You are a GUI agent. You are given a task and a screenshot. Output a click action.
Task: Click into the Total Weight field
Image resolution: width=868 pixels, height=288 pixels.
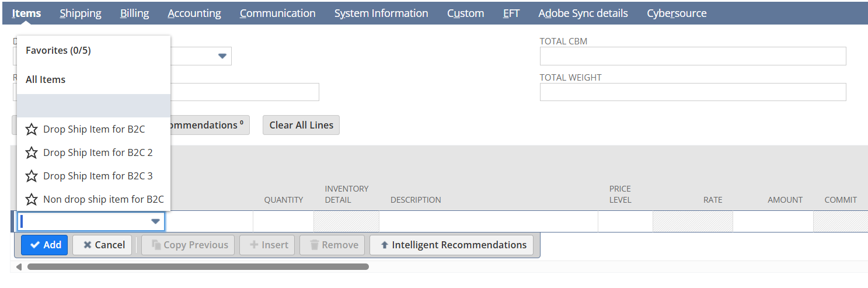click(x=692, y=92)
